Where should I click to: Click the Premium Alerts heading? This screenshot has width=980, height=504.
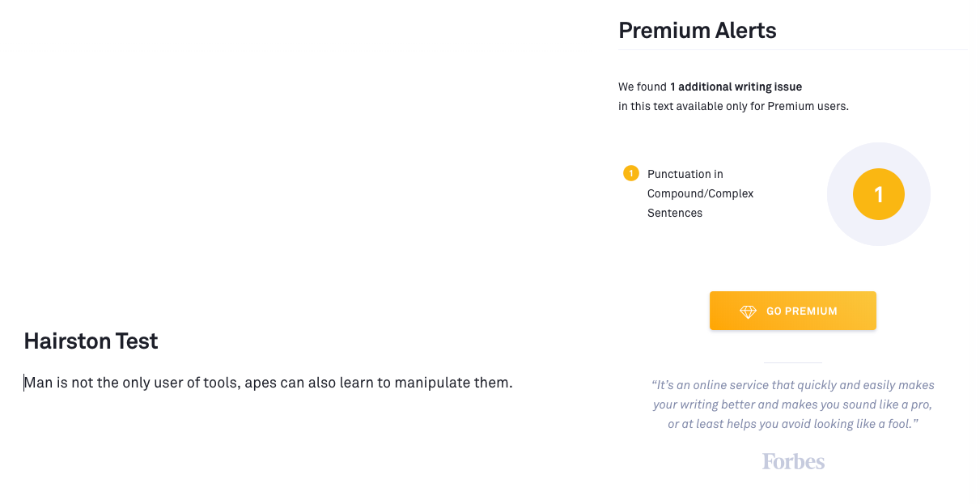point(697,31)
